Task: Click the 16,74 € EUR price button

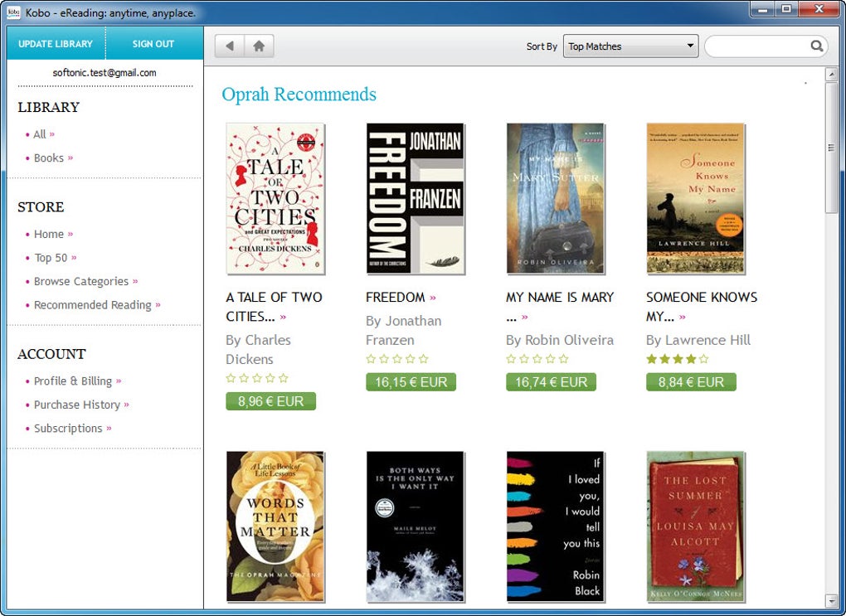Action: point(551,382)
